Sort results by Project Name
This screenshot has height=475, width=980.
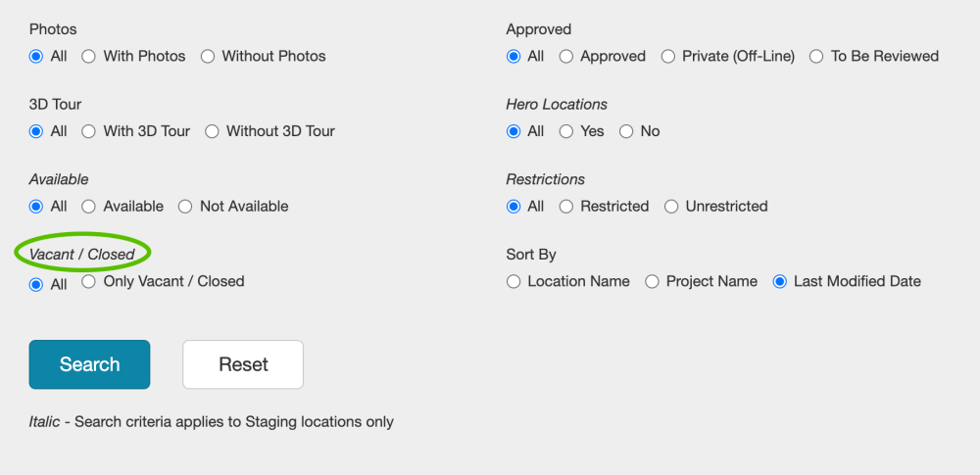(x=652, y=282)
